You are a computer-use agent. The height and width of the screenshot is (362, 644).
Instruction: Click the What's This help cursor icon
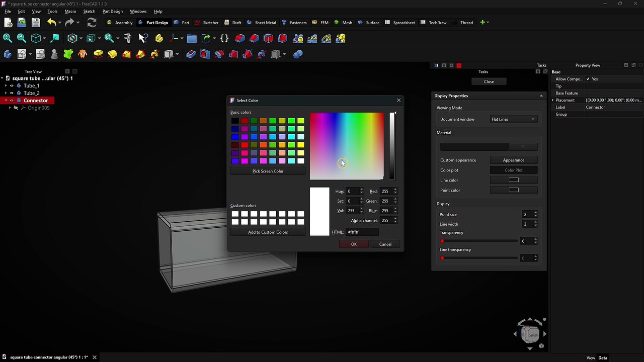pos(143,38)
